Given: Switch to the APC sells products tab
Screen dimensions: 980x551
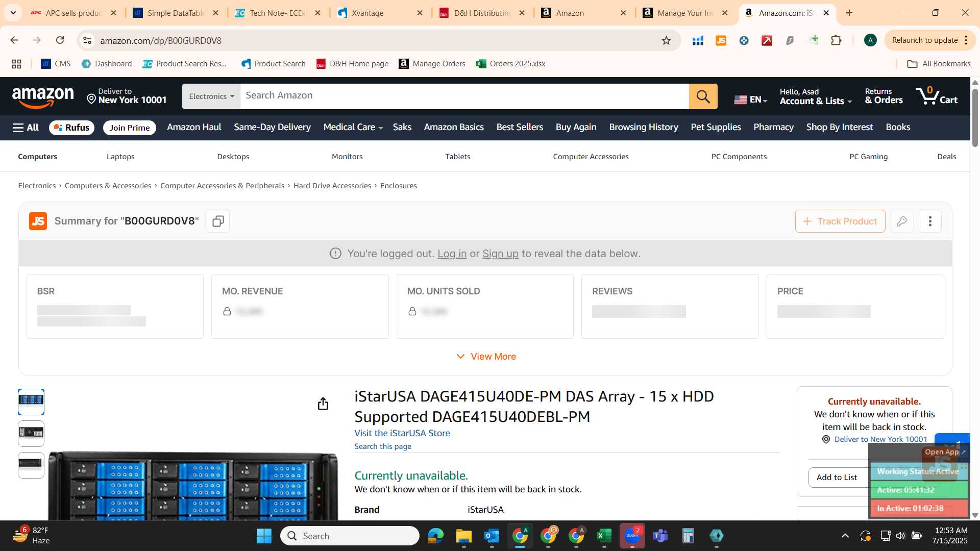Looking at the screenshot, I should (72, 13).
